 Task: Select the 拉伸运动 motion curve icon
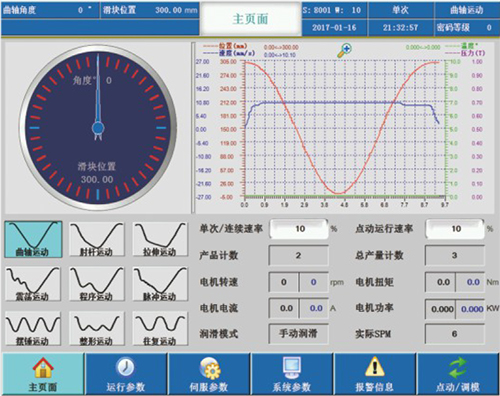tap(160, 239)
